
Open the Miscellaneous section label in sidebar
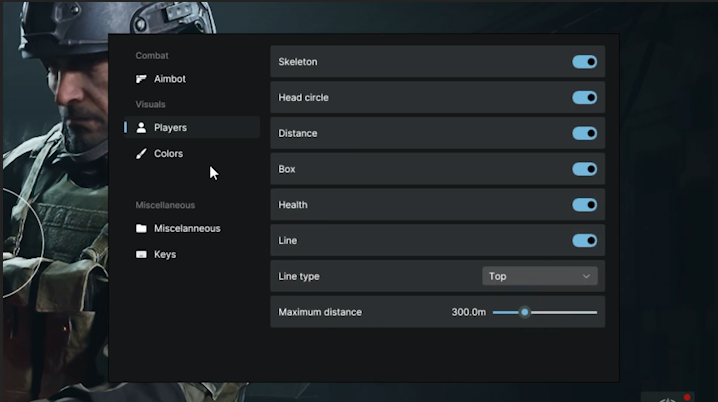click(x=187, y=229)
